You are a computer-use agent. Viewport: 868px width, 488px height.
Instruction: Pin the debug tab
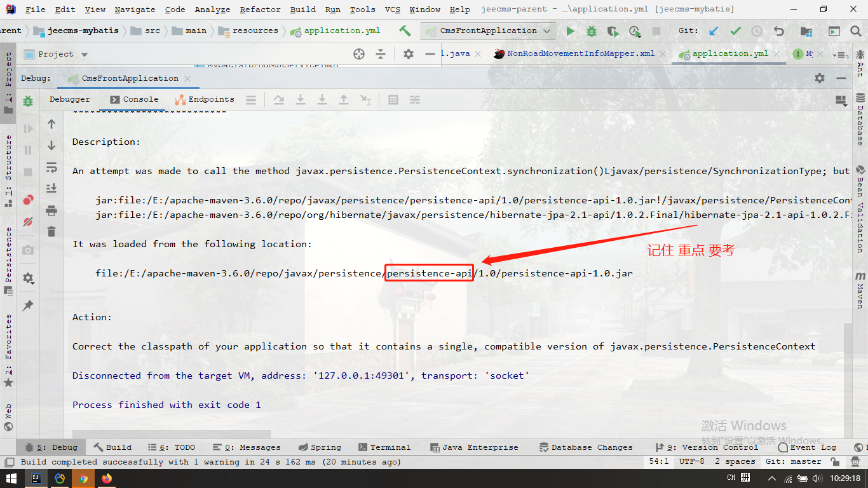[28, 306]
